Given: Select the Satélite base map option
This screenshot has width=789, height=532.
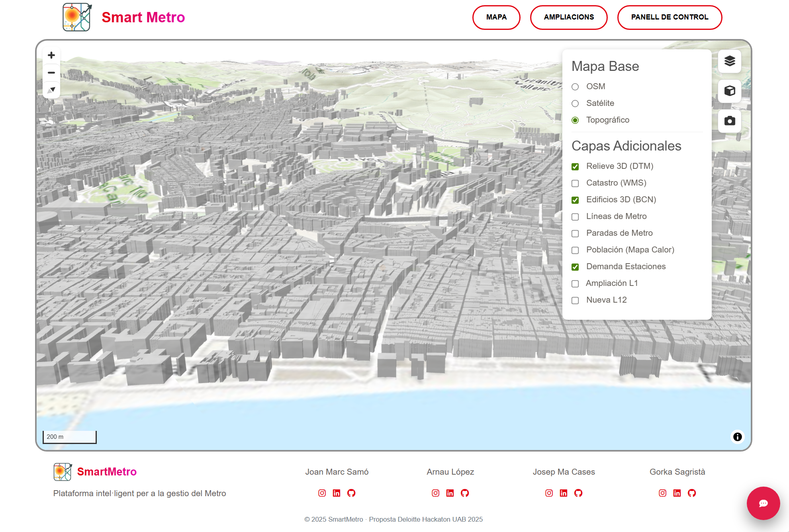Looking at the screenshot, I should coord(575,104).
